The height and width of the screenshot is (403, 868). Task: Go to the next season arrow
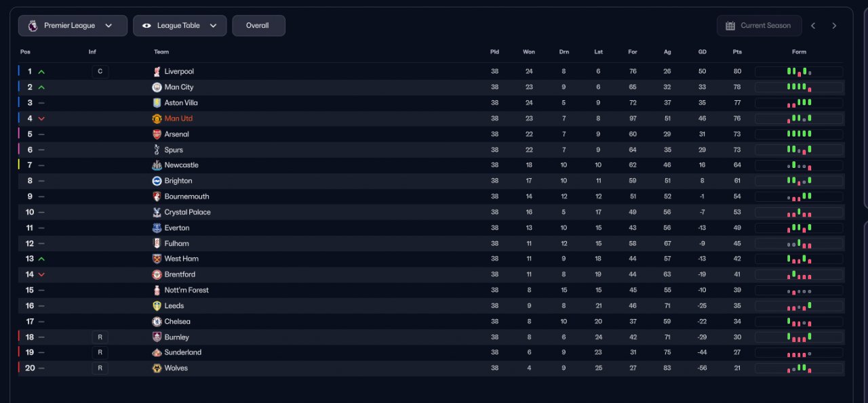click(x=834, y=26)
